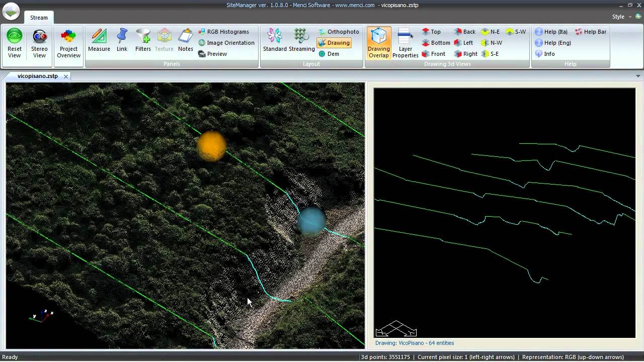Screen dimensions: 644x362
Task: Open the SiteManager application orb menu
Action: click(x=11, y=11)
